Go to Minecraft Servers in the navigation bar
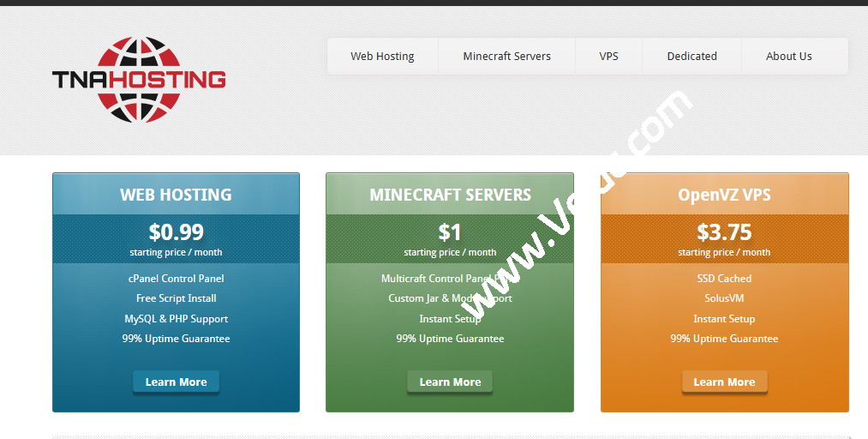Image resolution: width=868 pixels, height=439 pixels. (506, 57)
